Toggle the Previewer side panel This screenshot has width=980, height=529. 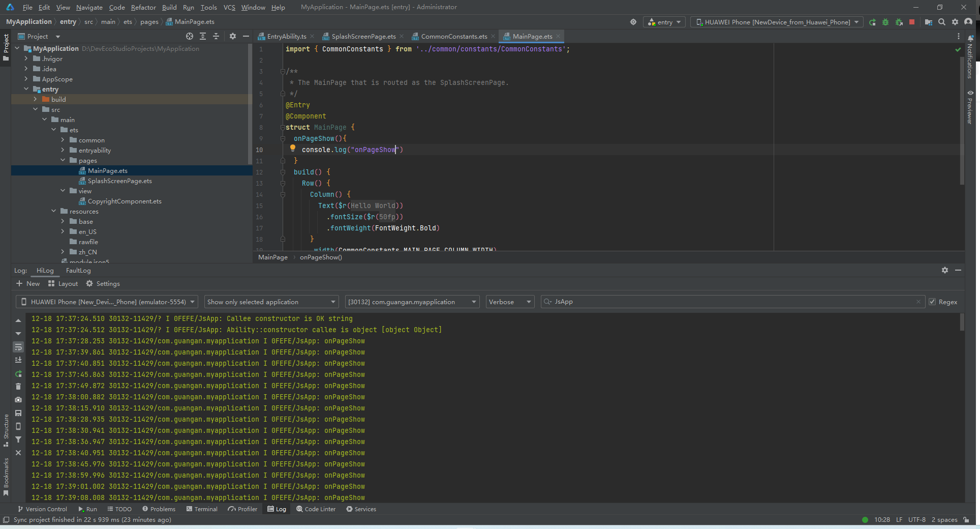point(970,107)
